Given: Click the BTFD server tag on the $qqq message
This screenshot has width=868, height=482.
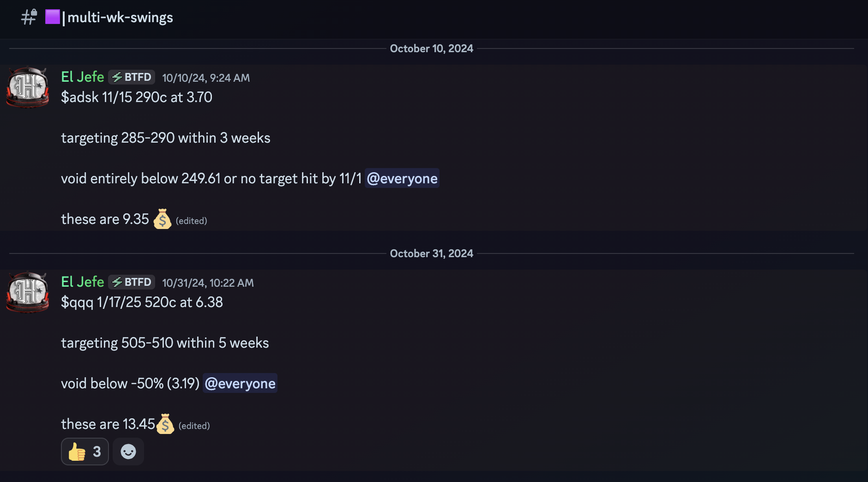Looking at the screenshot, I should (132, 282).
